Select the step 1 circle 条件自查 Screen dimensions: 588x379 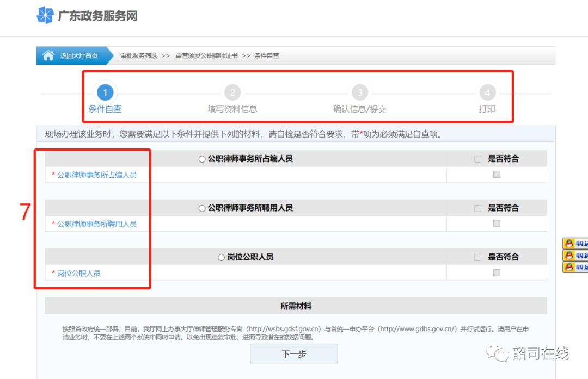point(106,92)
